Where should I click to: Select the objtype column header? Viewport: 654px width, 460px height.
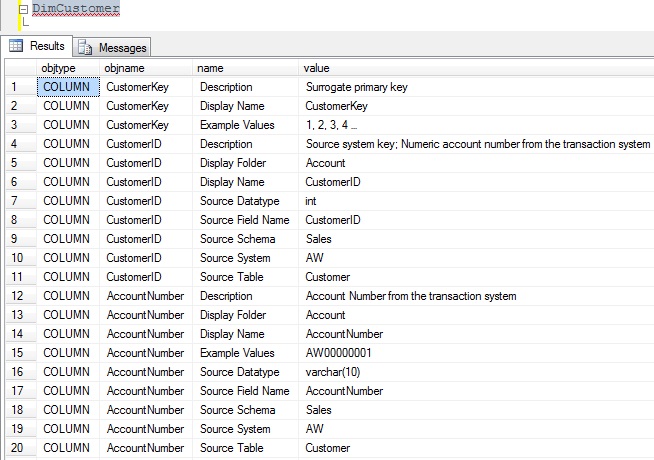(x=66, y=68)
